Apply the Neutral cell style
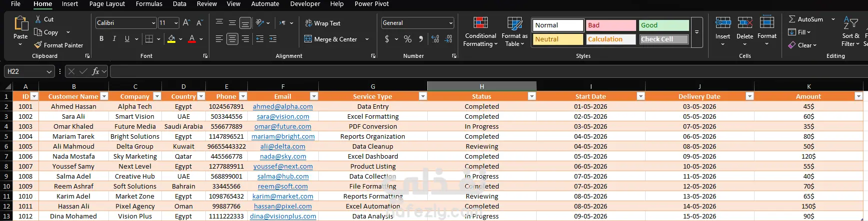Viewport: 868px width, 221px height. click(x=558, y=39)
